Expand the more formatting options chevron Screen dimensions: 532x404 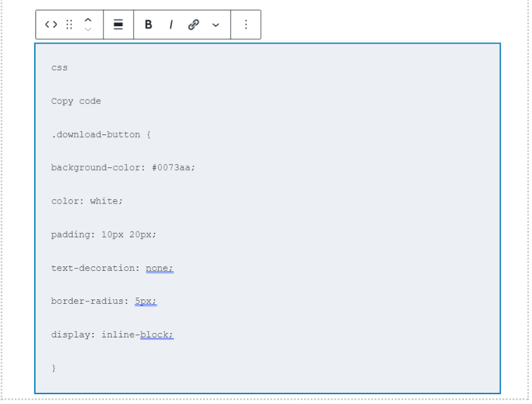click(216, 25)
